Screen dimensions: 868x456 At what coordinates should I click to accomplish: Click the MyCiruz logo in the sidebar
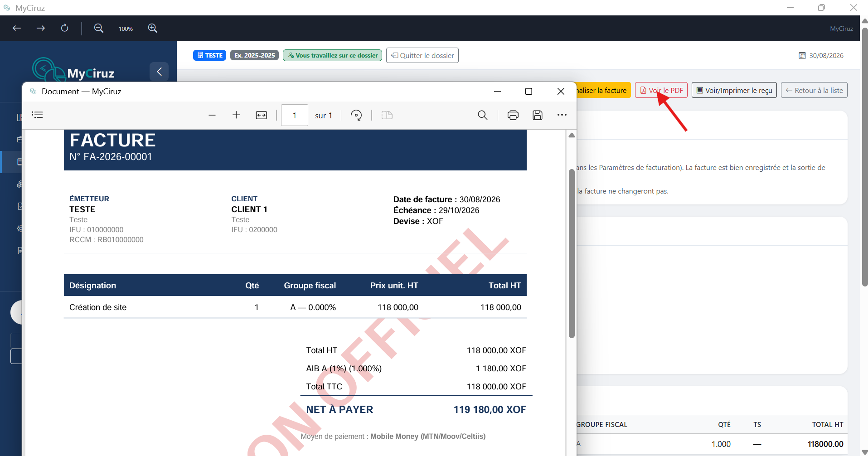(73, 71)
